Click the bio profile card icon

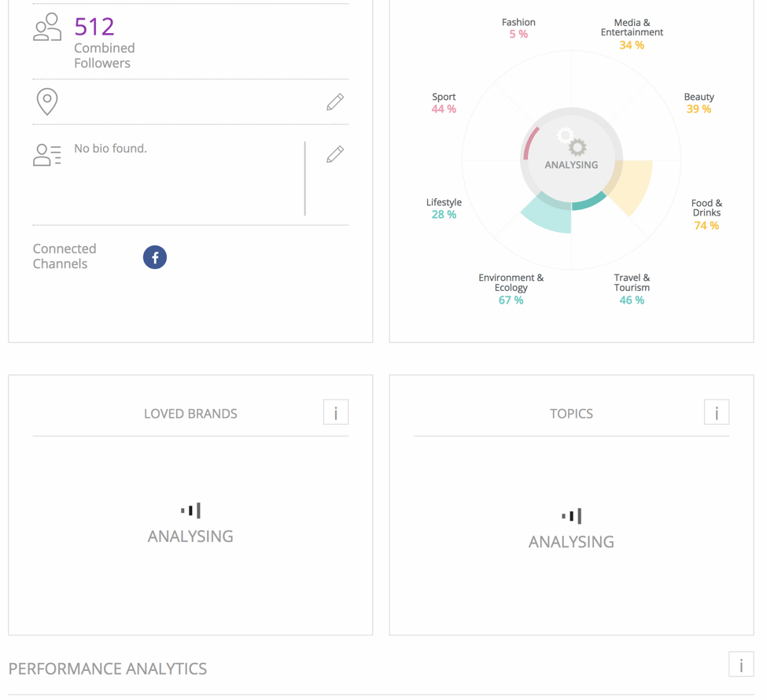(47, 155)
